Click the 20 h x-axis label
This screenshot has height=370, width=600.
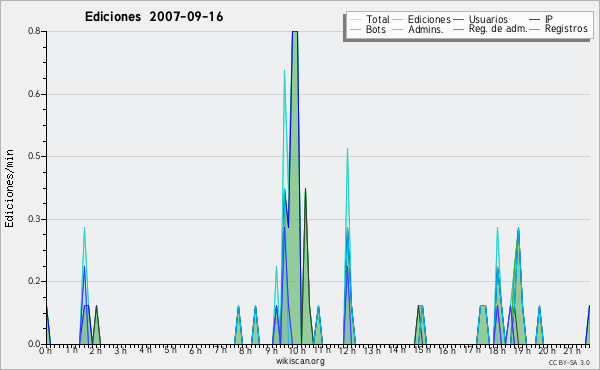pyautogui.click(x=548, y=350)
